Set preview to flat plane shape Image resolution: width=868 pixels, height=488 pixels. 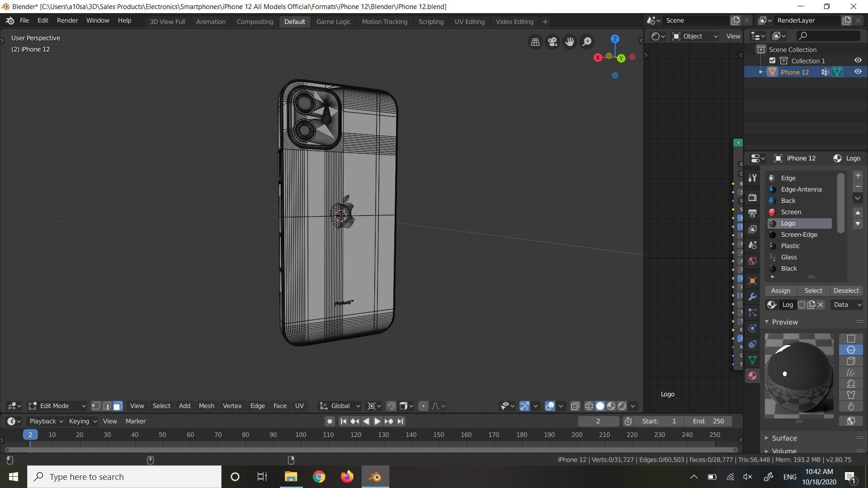(851, 338)
